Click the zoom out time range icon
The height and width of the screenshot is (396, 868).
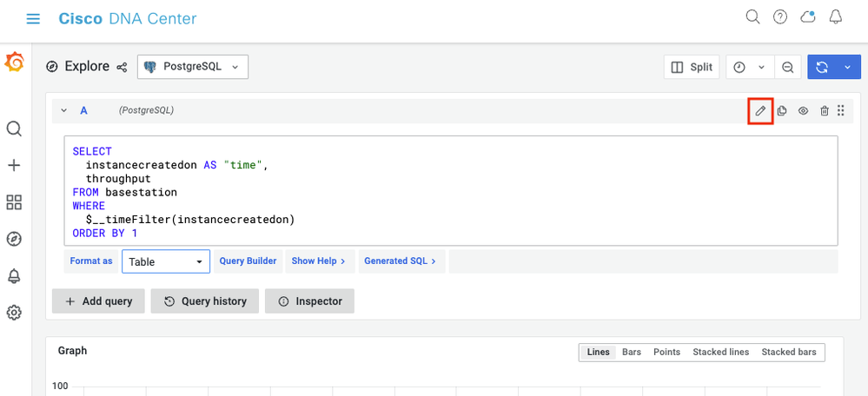coord(788,67)
